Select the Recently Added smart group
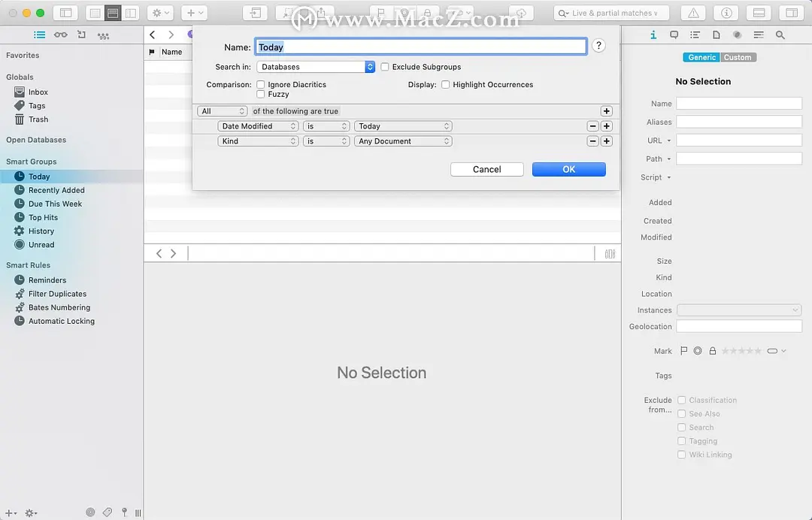This screenshot has width=812, height=520. [56, 190]
